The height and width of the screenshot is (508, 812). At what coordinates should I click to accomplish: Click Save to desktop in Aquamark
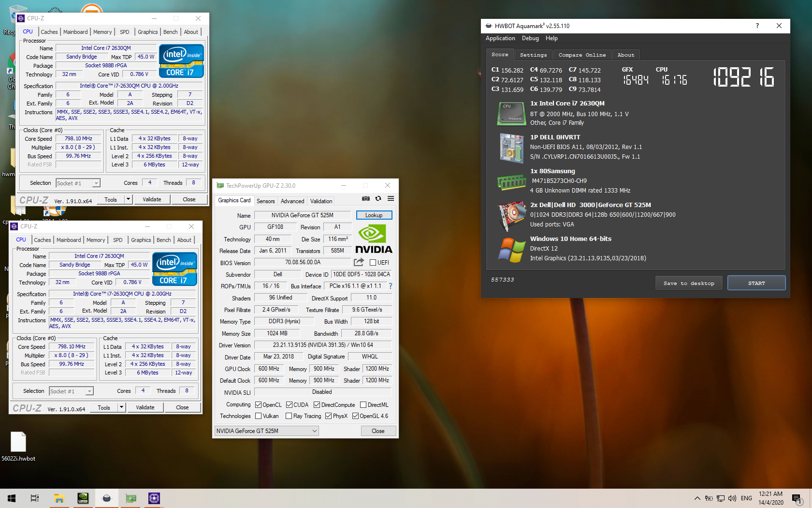pos(689,284)
